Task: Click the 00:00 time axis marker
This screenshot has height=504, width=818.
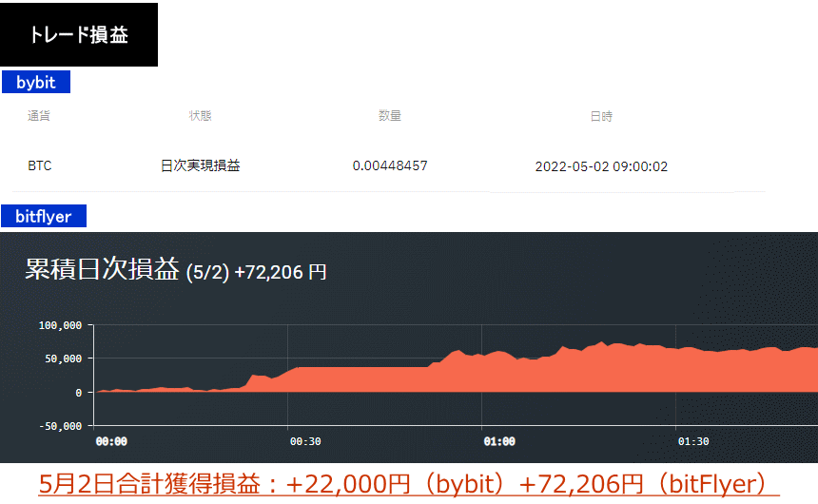Action: (x=111, y=441)
